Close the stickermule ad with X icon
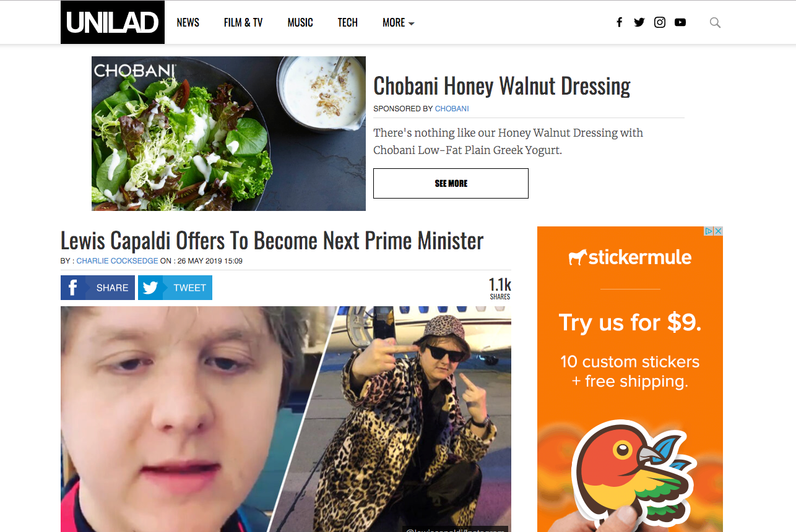 tap(718, 231)
